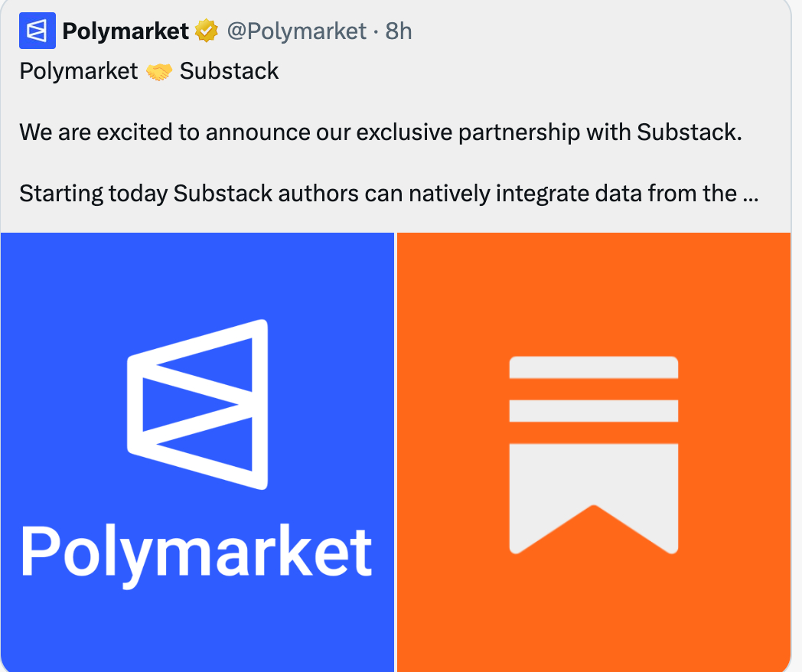Click the divider between the two images
Image resolution: width=802 pixels, height=672 pixels.
[x=396, y=452]
